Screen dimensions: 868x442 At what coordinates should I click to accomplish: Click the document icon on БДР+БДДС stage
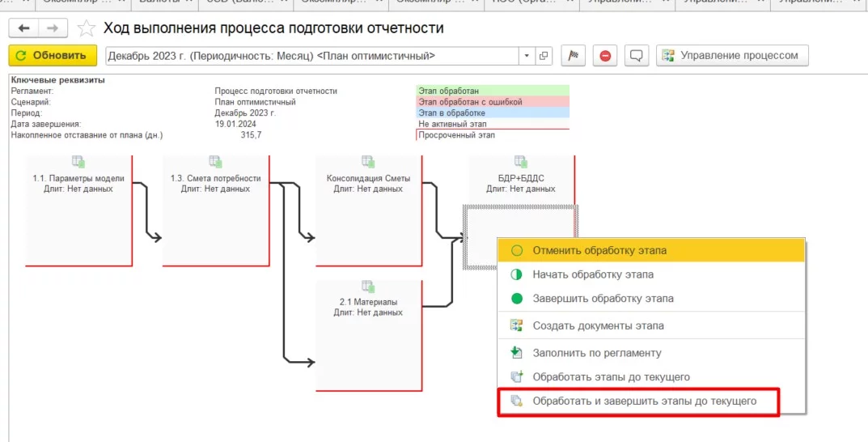521,161
